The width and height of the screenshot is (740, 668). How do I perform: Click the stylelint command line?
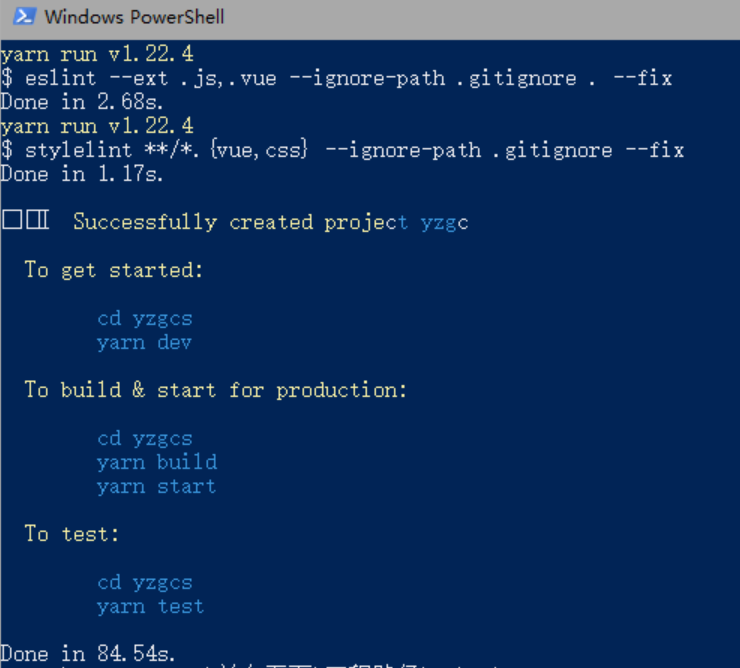[x=342, y=150]
